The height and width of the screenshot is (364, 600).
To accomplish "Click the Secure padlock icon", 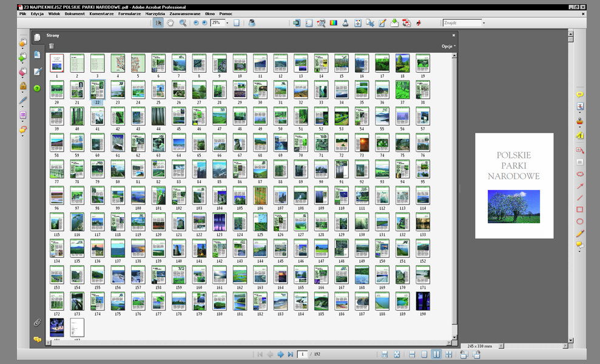I will point(23,86).
